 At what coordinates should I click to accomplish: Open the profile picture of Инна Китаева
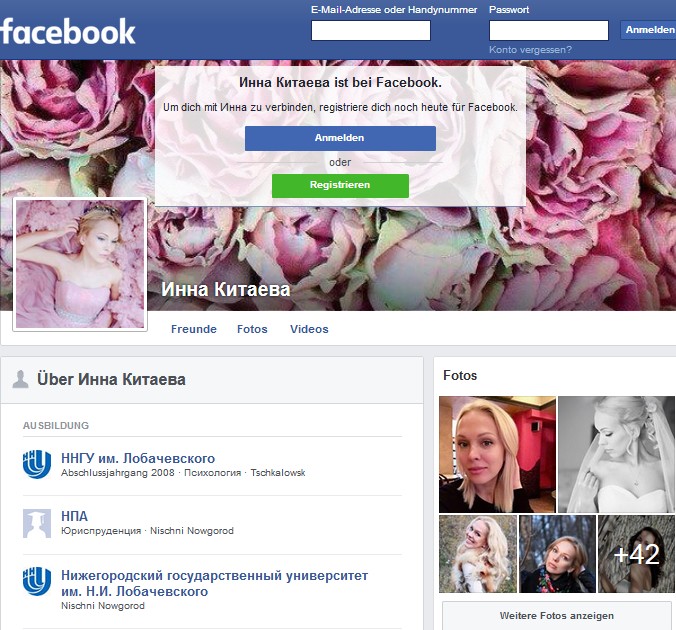(80, 264)
